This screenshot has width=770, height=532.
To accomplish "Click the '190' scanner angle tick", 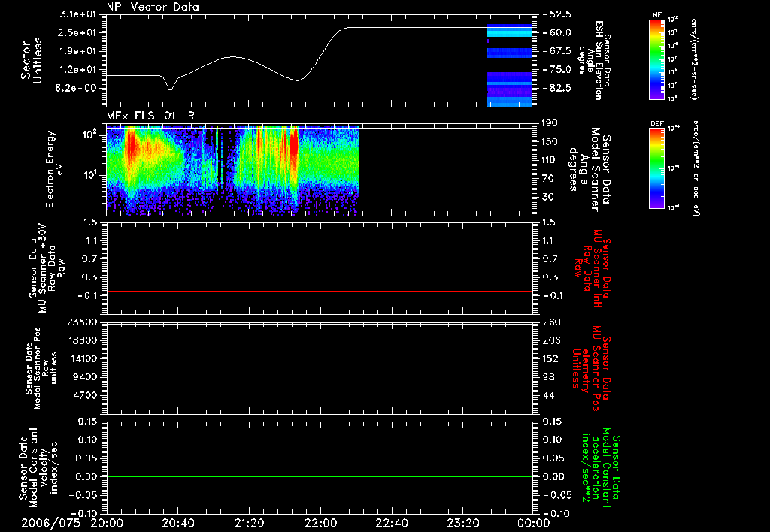I will 550,123.
